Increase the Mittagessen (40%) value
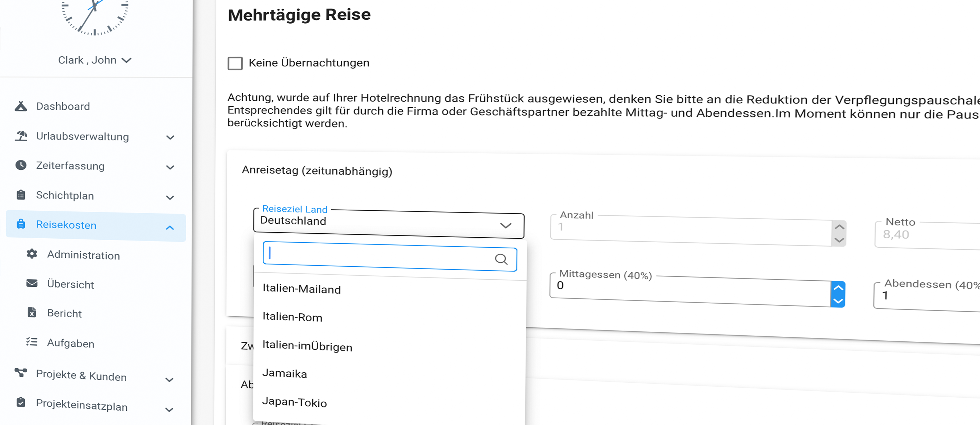This screenshot has width=980, height=425. [x=838, y=288]
